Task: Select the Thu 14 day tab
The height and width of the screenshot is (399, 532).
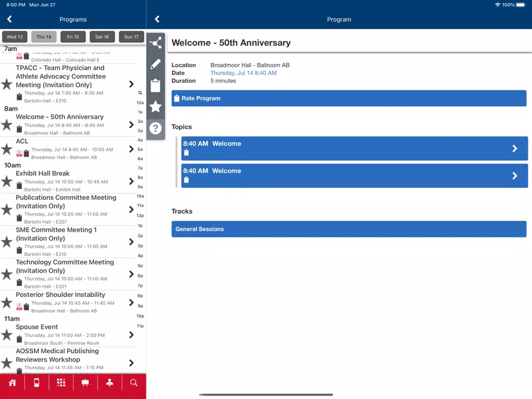Action: tap(44, 37)
